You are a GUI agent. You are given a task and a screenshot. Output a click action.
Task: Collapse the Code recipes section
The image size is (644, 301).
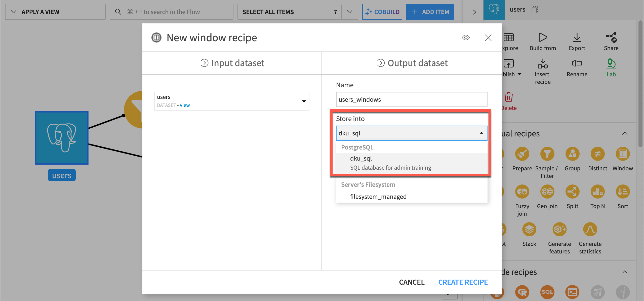tap(625, 272)
